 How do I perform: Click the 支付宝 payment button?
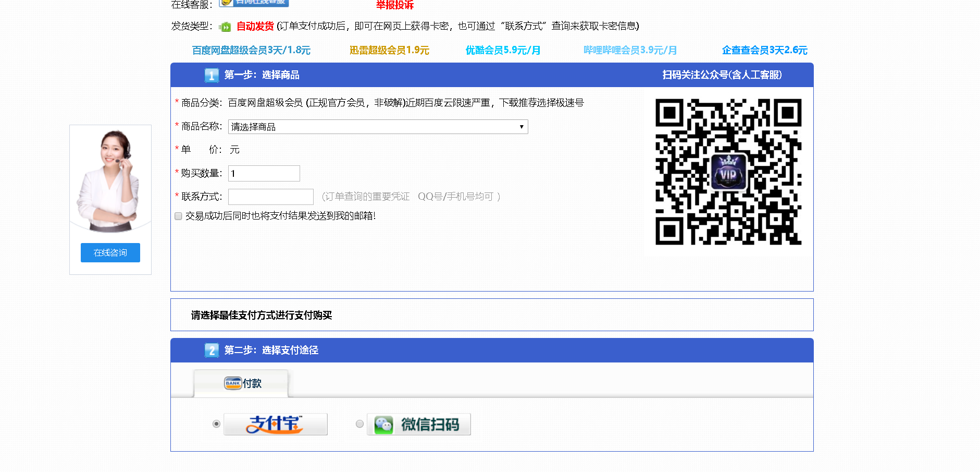click(x=276, y=424)
